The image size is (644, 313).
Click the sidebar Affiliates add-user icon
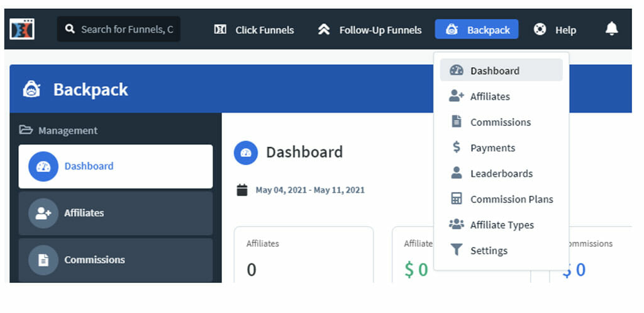[x=43, y=213]
